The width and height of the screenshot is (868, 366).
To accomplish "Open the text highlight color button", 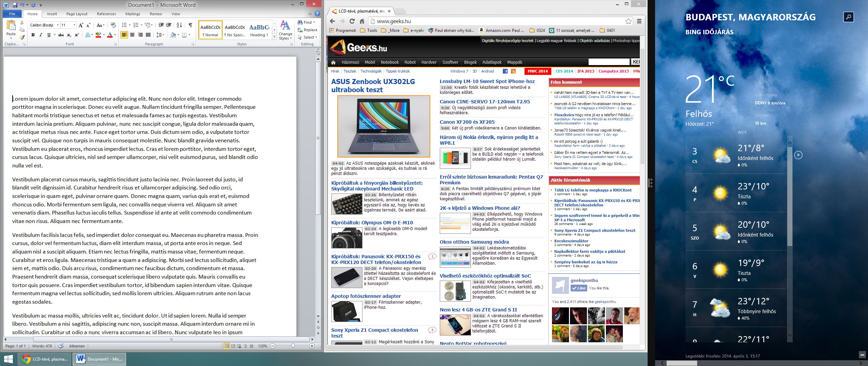I will point(98,35).
